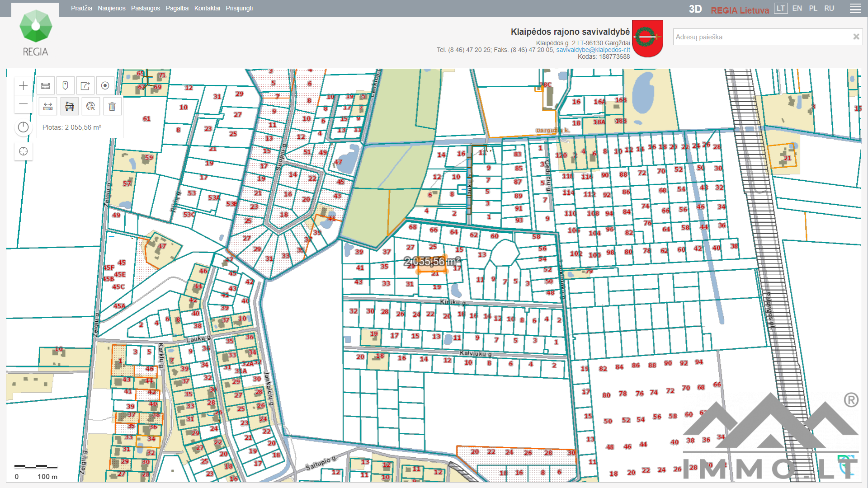Click the Kodas: 188773688 text
Screen dimensions: 868x488
coord(604,56)
